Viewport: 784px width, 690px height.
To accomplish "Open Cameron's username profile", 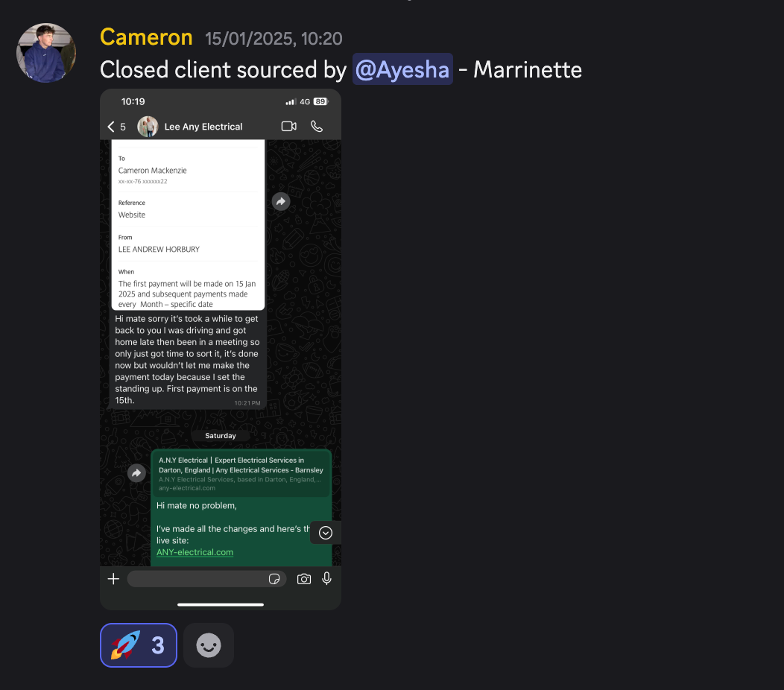I will [x=146, y=37].
